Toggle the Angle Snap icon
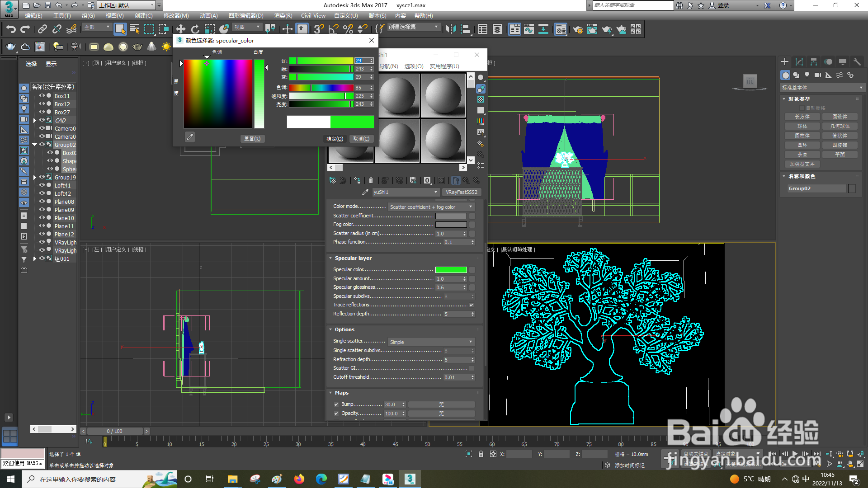The height and width of the screenshot is (489, 868). (334, 29)
